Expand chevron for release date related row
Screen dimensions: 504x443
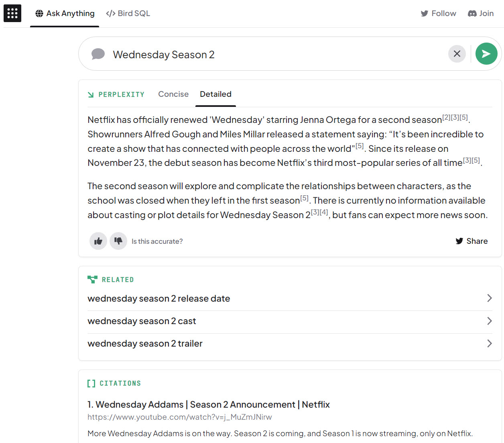(x=489, y=298)
